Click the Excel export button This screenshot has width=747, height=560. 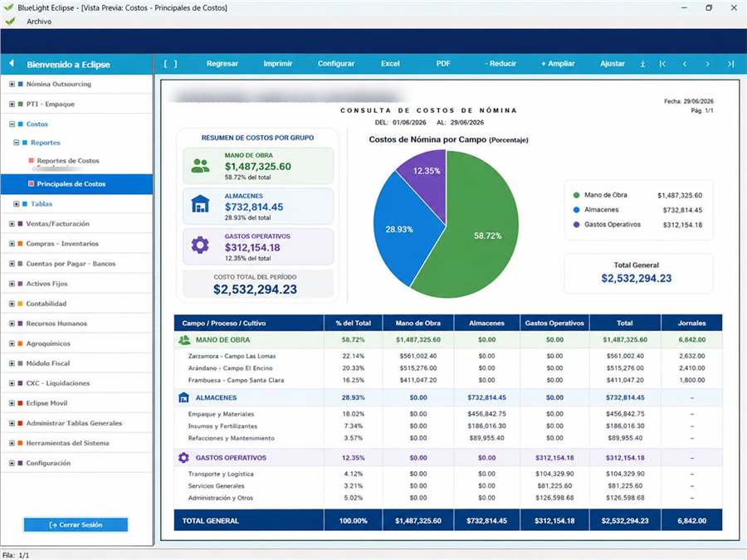[x=390, y=63]
